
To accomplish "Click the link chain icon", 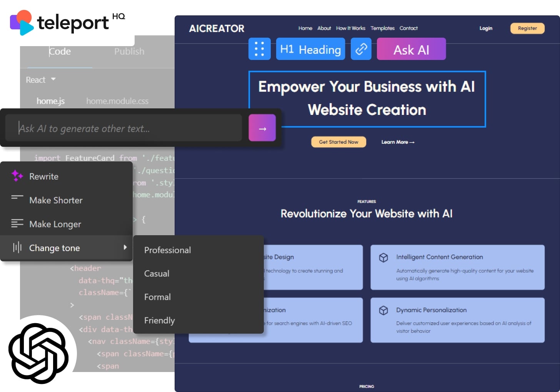I will tap(361, 49).
